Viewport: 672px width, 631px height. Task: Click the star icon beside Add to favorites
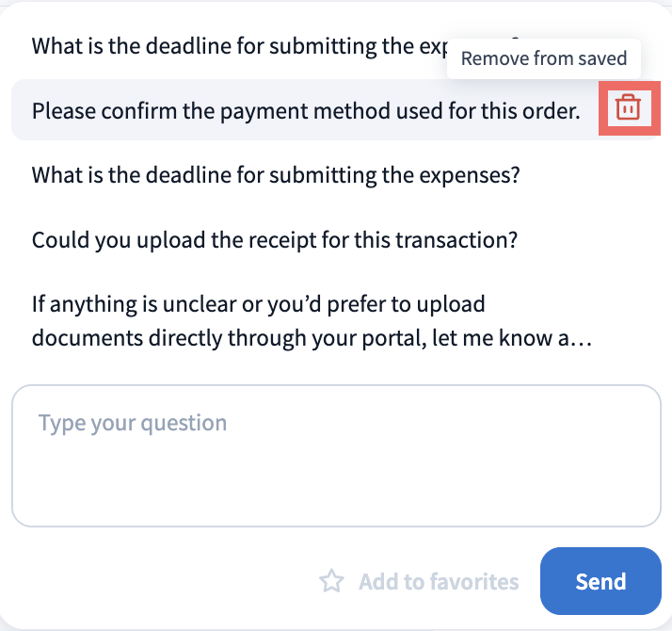click(x=331, y=581)
